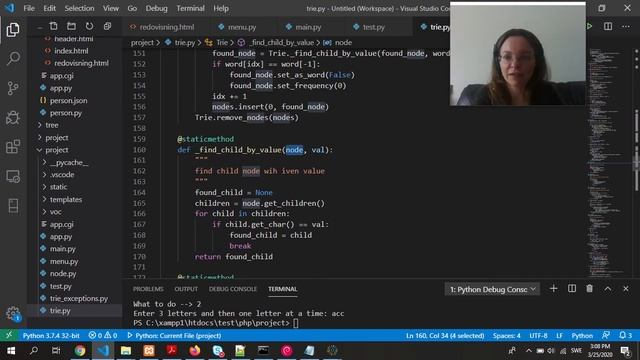Open the Terminal menu
The width and height of the screenshot is (640, 360).
coord(190,8)
